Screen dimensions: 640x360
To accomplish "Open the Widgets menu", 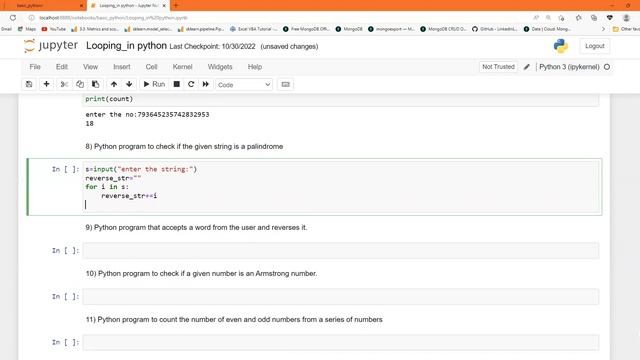I will pyautogui.click(x=220, y=67).
